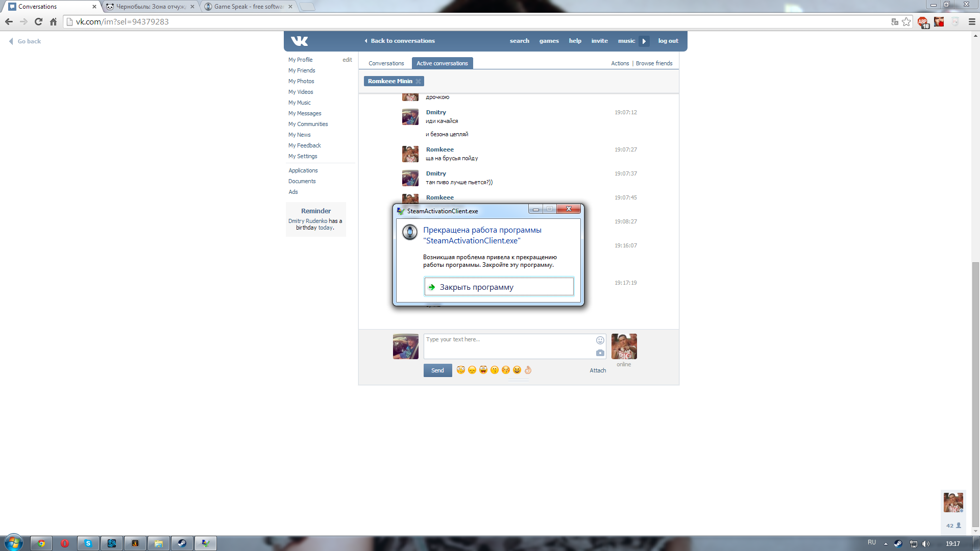
Task: Expand the music player arrow in header
Action: click(644, 41)
